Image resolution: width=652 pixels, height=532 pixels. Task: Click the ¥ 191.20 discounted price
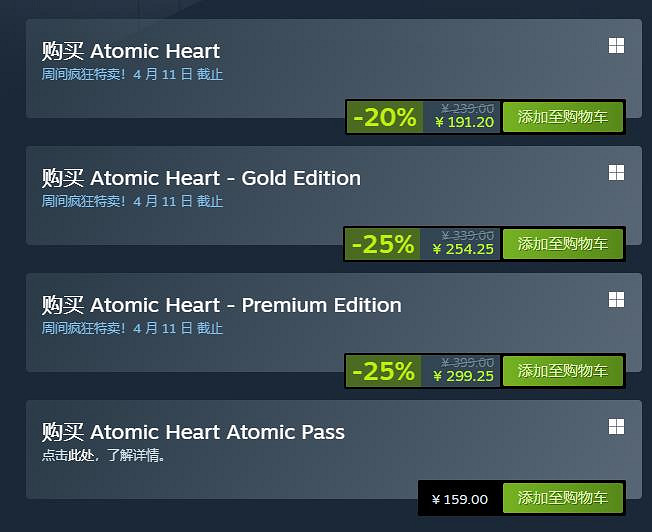464,122
